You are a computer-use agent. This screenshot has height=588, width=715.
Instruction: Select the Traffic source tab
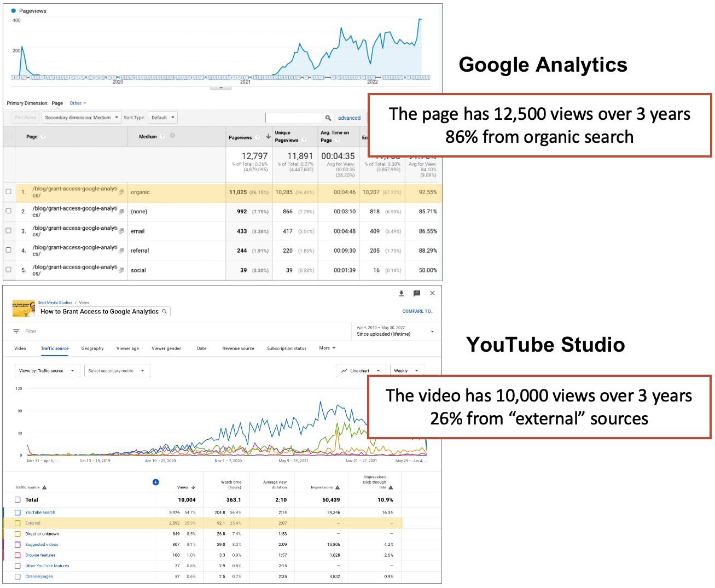coord(55,348)
